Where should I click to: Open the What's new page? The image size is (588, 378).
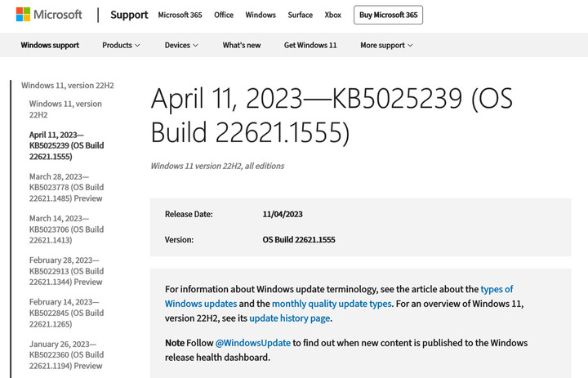pos(242,45)
